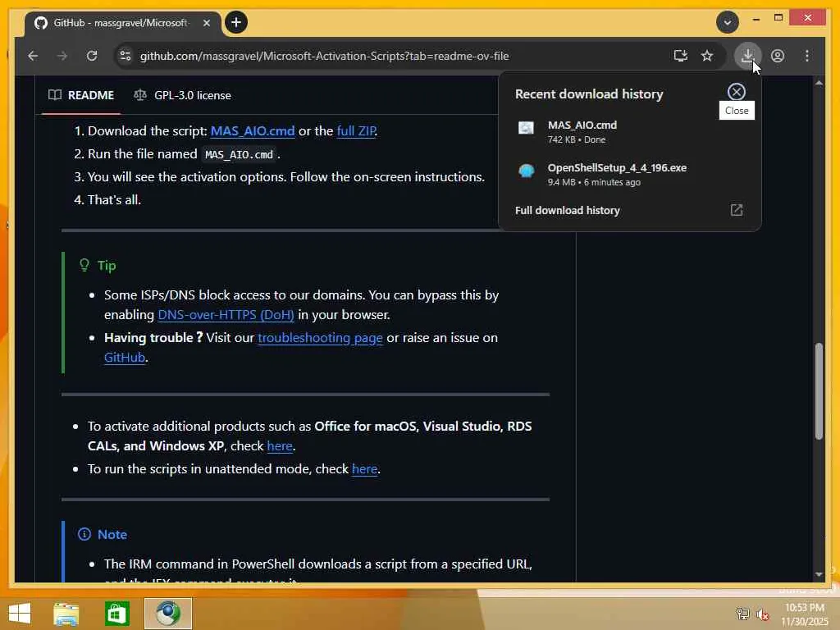Open the profile account icon
Viewport: 840px width, 630px height.
[x=778, y=56]
